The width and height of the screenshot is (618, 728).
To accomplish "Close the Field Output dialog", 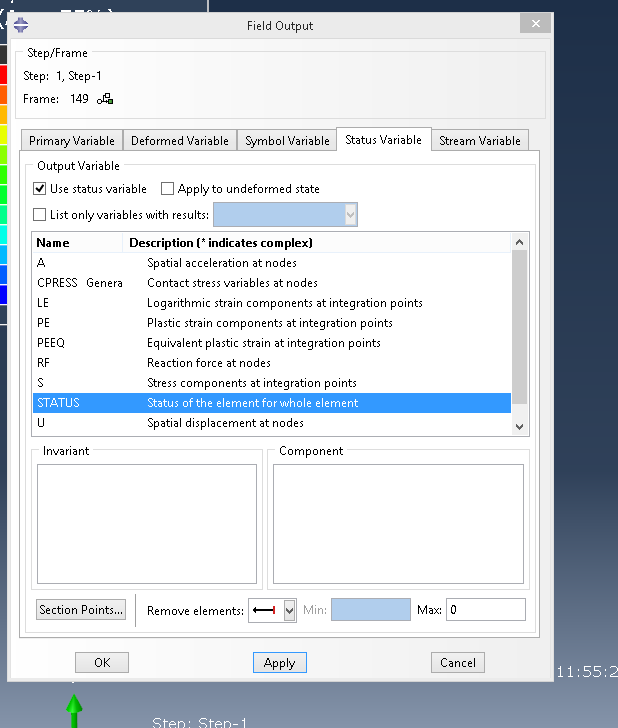I will click(535, 23).
